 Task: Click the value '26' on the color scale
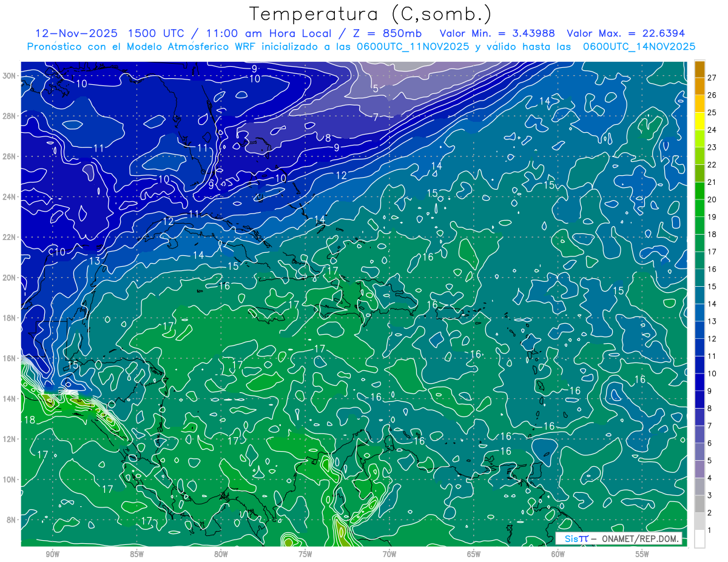[712, 95]
